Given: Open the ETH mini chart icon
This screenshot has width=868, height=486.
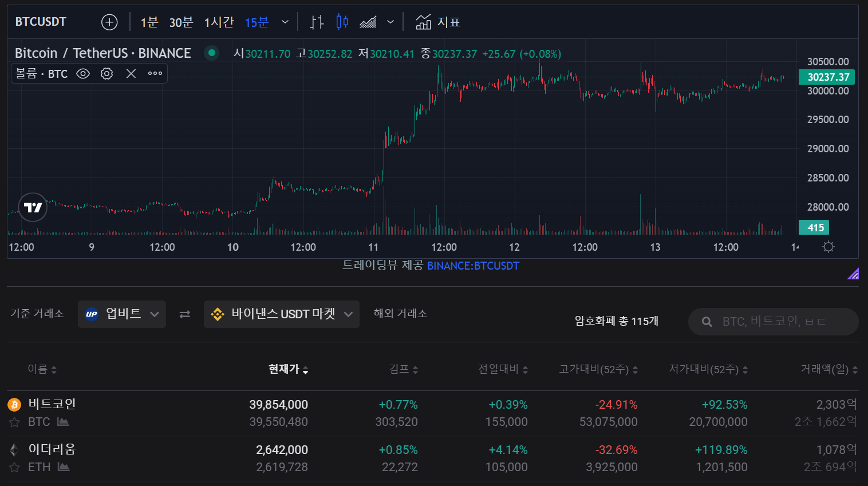Looking at the screenshot, I should 64,467.
